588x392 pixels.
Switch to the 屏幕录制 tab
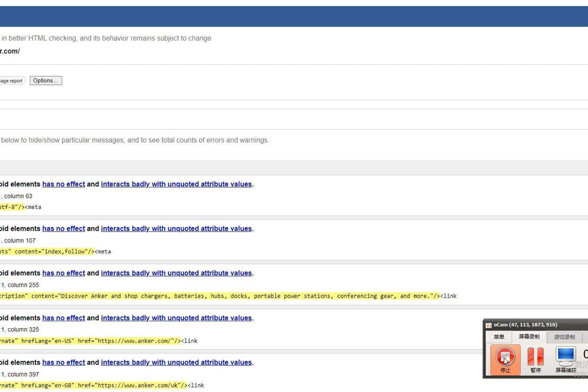tap(529, 337)
